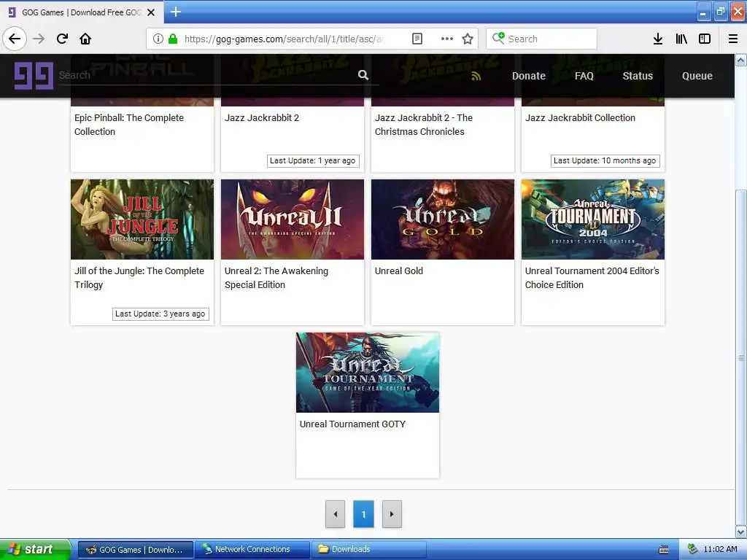
Task: Open Unreal II cover image
Action: coord(293,219)
